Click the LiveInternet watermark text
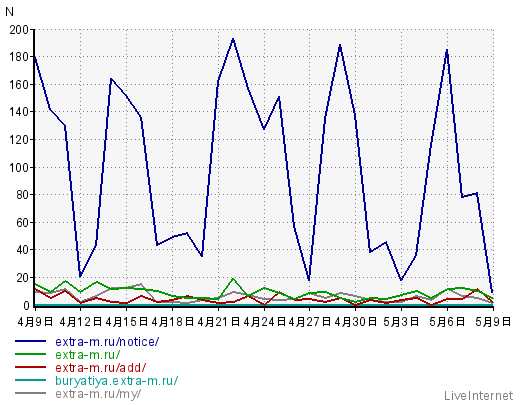Screen dimensions: 520x405 (478, 396)
